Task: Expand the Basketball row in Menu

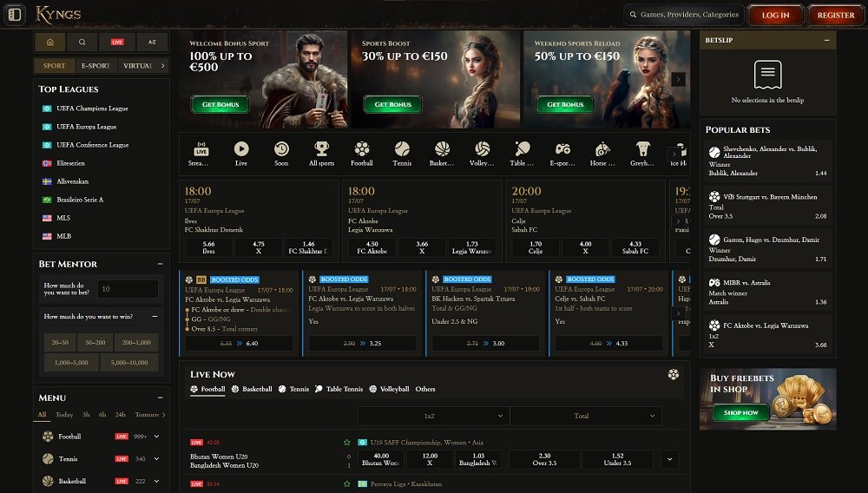Action: point(156,481)
